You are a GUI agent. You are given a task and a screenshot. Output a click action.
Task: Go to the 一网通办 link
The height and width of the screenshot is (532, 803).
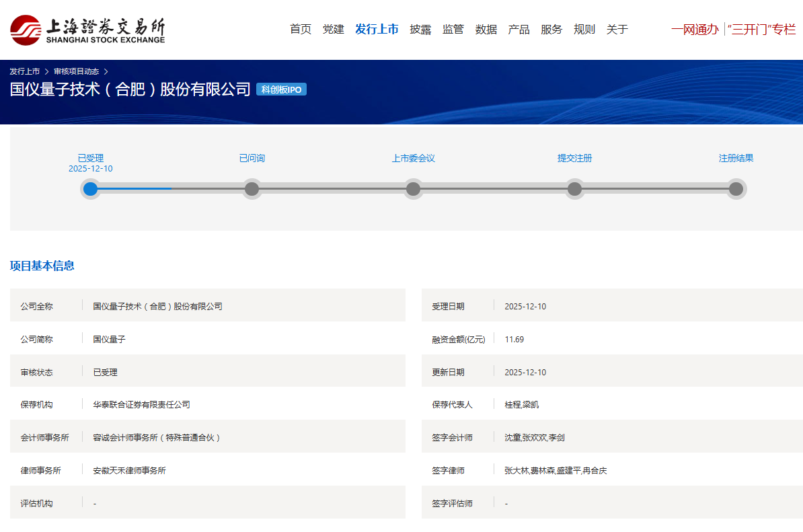point(695,29)
